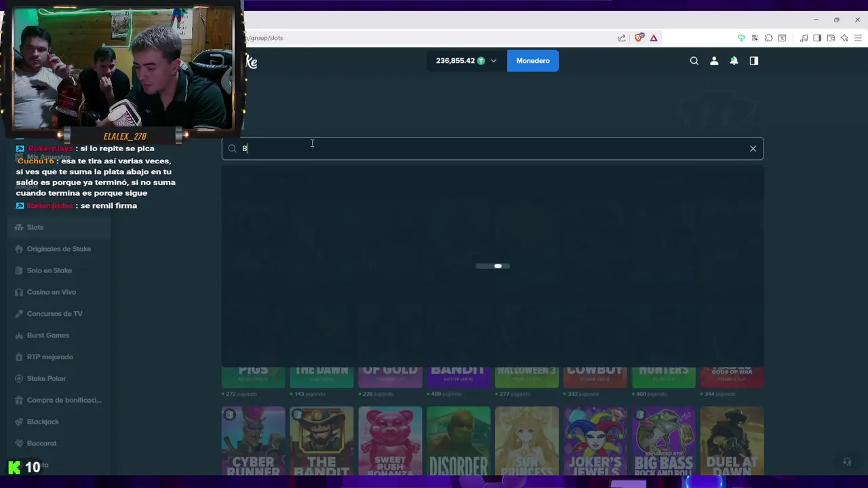Open The Bandit game thumbnail

321,441
